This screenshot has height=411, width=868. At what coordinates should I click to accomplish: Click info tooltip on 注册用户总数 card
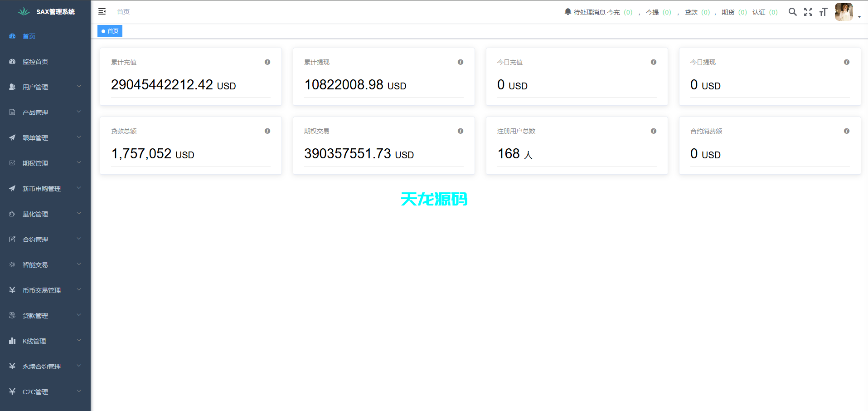pos(654,131)
